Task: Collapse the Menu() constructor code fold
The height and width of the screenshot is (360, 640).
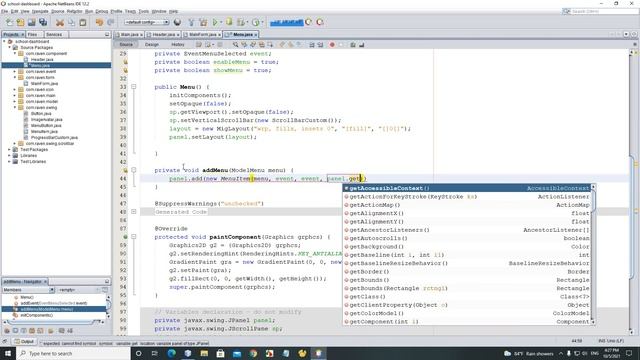Action: click(x=133, y=87)
